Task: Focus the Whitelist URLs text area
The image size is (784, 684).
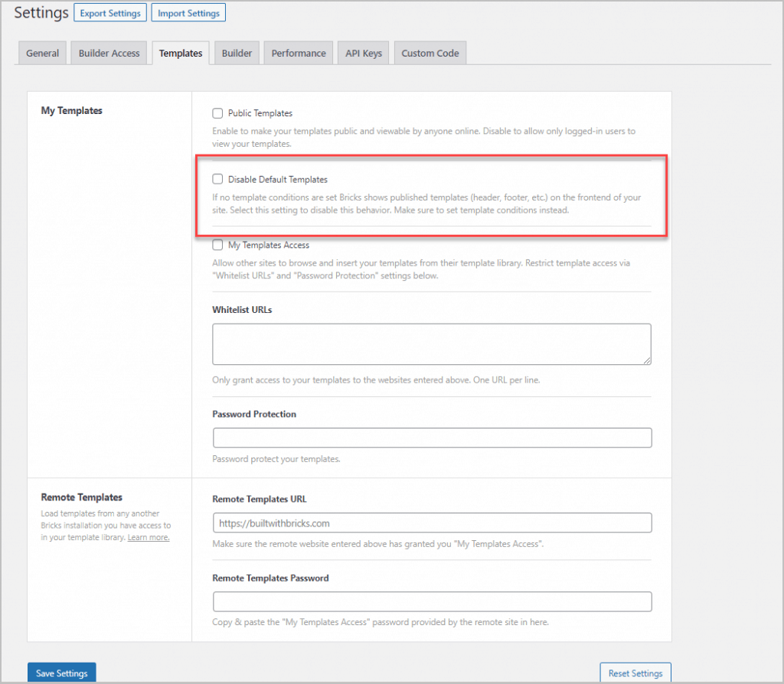Action: click(x=432, y=344)
